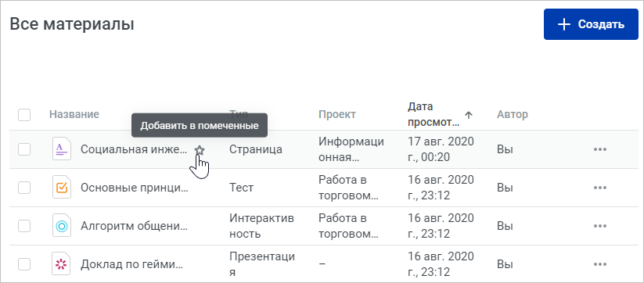The image size is (644, 283).
Task: Click the pink presentation icon of Доклад по гейми…
Action: pyautogui.click(x=62, y=264)
